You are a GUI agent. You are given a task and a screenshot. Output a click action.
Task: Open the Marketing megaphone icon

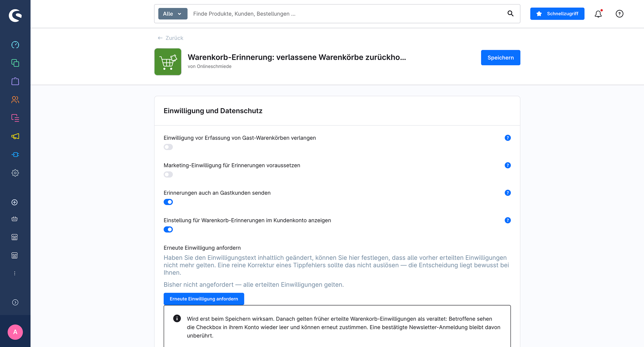tap(15, 136)
